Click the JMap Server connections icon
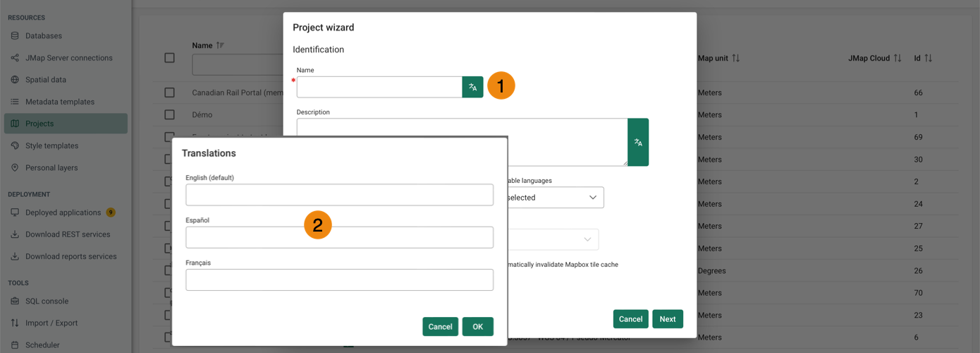Viewport: 980px width, 353px height. click(x=15, y=58)
